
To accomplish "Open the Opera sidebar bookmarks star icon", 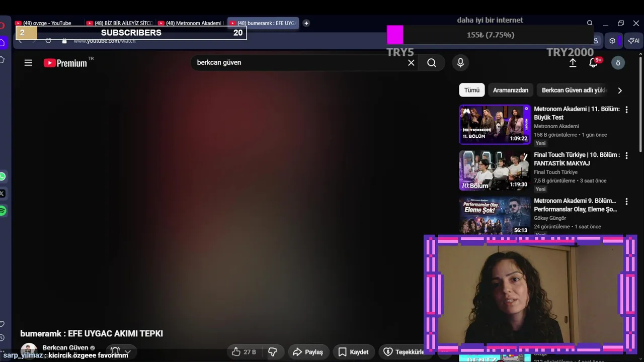I will click(2, 59).
